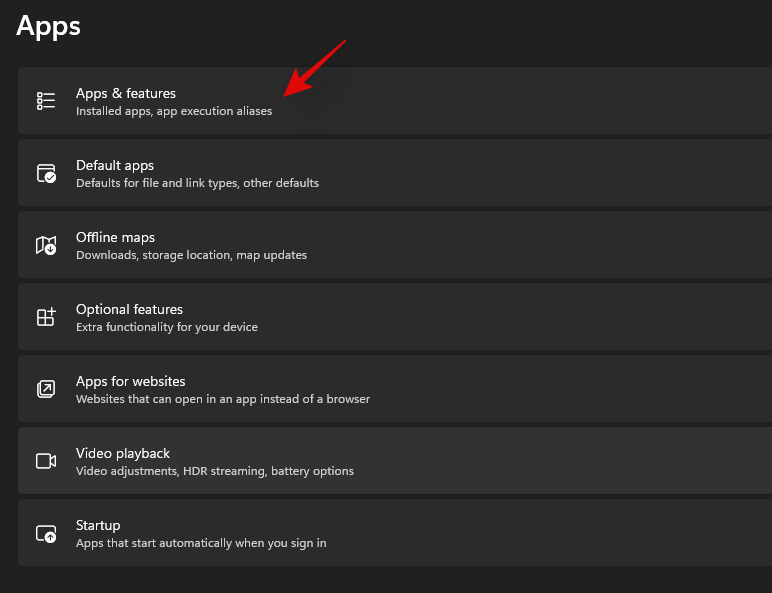Click the Offline maps map icon
Viewport: 772px width, 593px height.
[x=46, y=245]
